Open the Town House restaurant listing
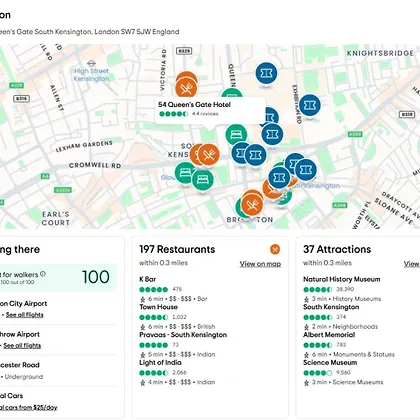Screen dimensions: 420x420 click(158, 307)
